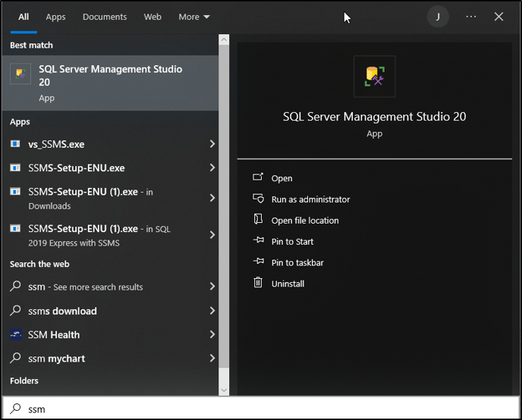Open the More filter dropdown
Screen dimensions: 522x420
(193, 17)
